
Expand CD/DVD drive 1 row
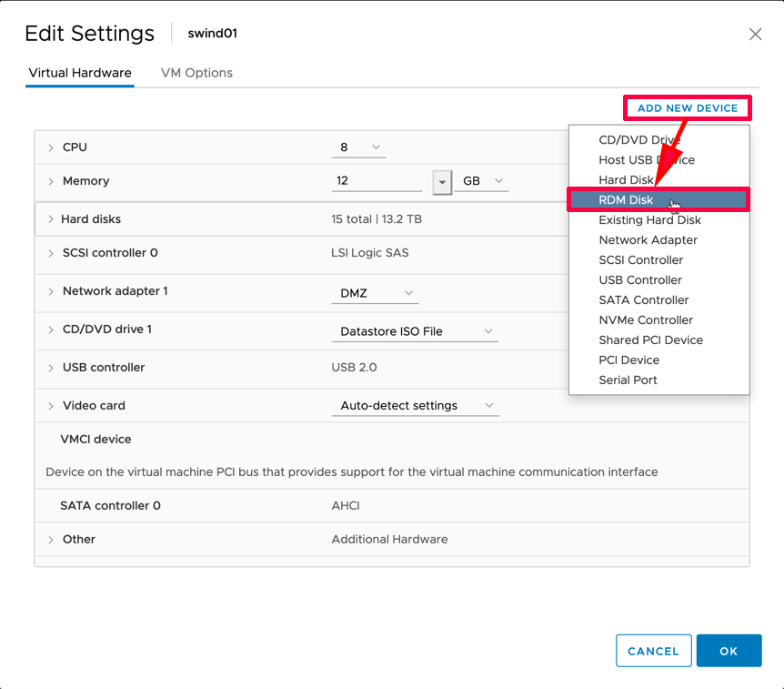pyautogui.click(x=51, y=329)
